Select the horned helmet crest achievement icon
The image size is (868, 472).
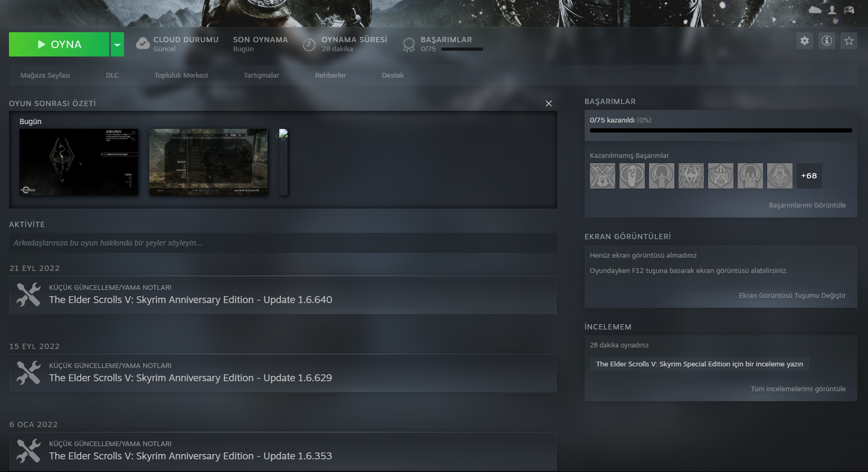tap(721, 176)
